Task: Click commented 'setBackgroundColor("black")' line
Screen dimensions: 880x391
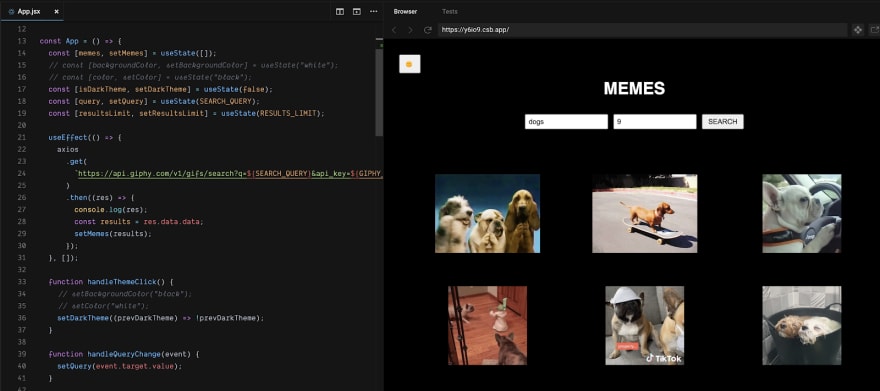Action: click(x=125, y=294)
